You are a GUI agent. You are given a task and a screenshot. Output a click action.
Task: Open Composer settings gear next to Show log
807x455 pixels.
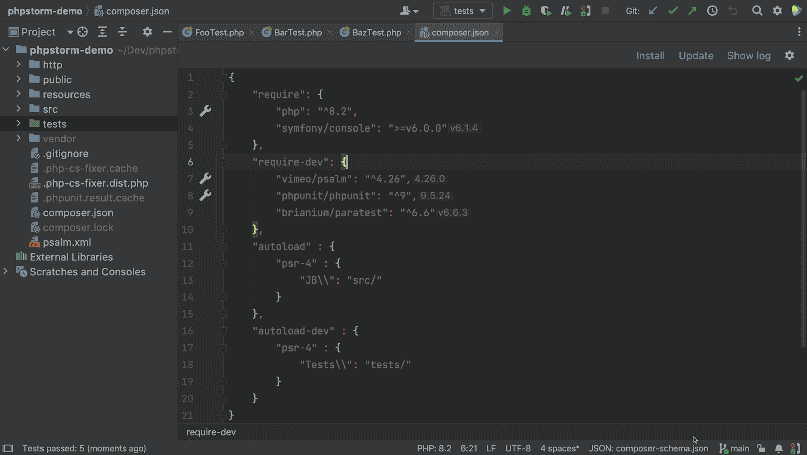(x=790, y=55)
